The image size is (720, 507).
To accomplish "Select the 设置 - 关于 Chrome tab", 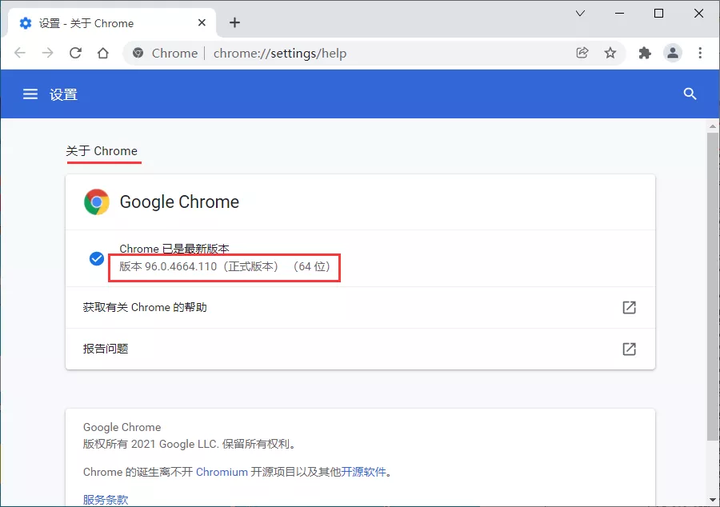I will tap(100, 23).
